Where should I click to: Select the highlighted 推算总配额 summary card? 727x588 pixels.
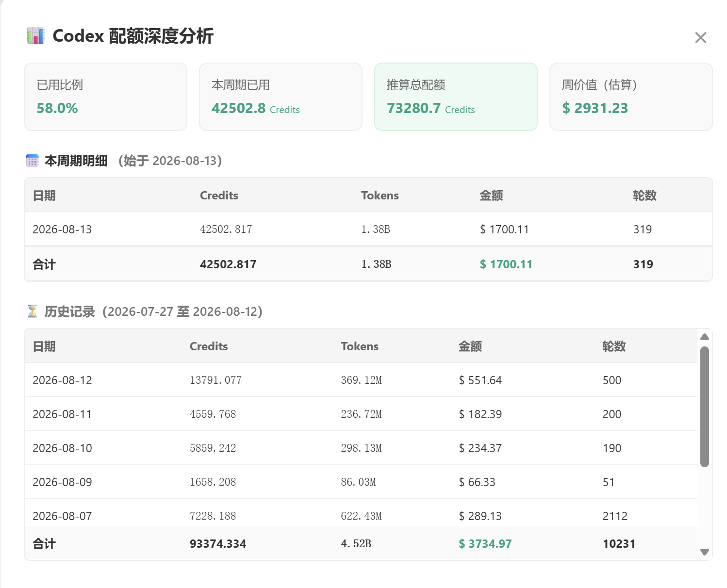coord(456,97)
